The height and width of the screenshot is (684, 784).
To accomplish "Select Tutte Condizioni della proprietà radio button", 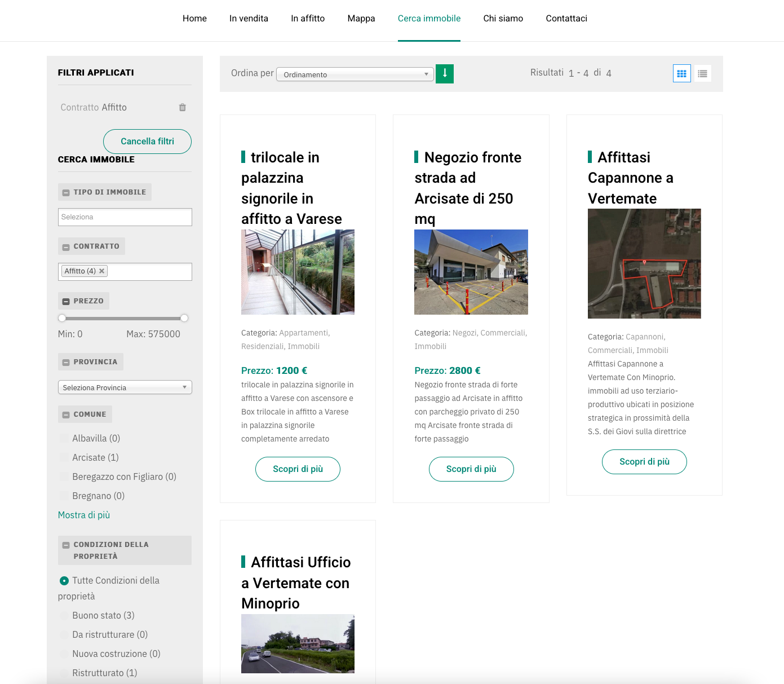I will 64,581.
